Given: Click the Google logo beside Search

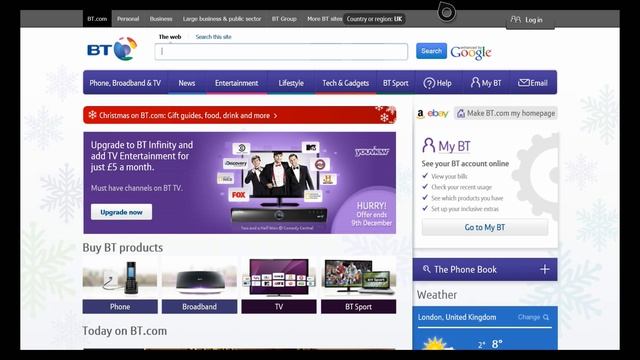Looking at the screenshot, I should click(x=471, y=52).
